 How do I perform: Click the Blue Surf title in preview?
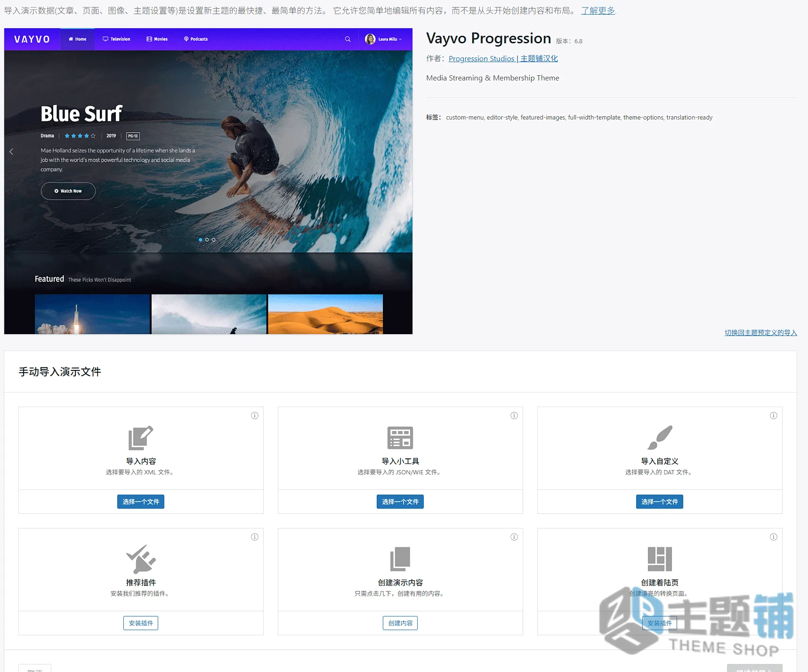coord(81,114)
